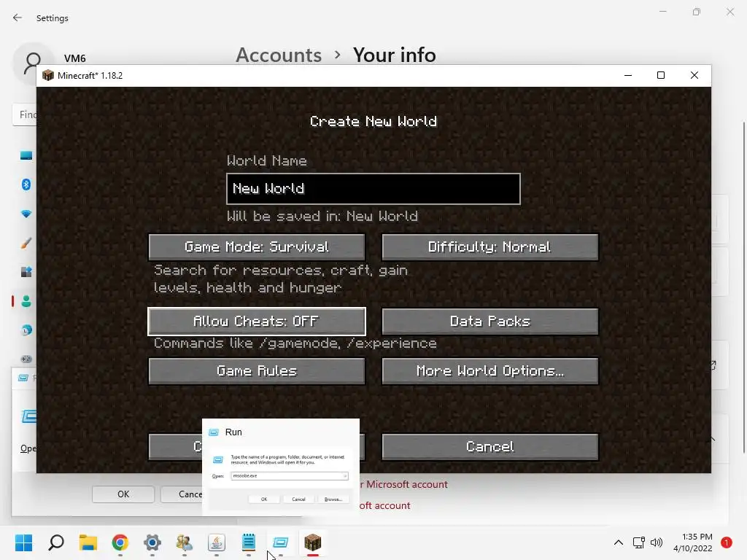Open Bluetooth & devices icon in Settings sidebar
The width and height of the screenshot is (747, 560).
26,184
